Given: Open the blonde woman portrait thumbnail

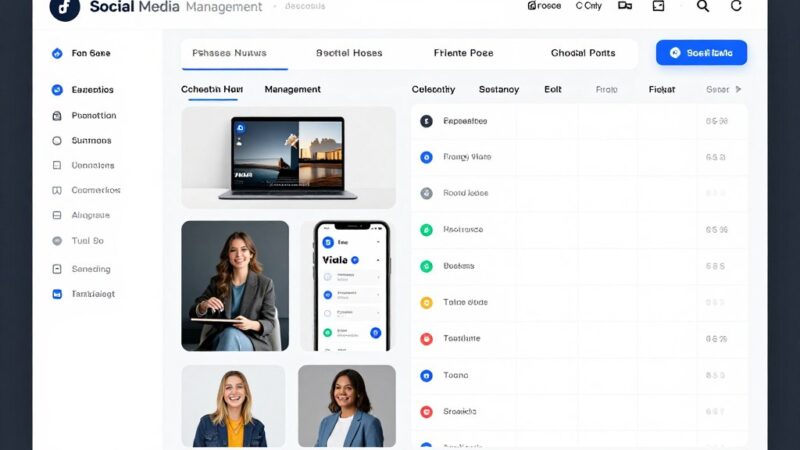Looking at the screenshot, I should click(233, 406).
